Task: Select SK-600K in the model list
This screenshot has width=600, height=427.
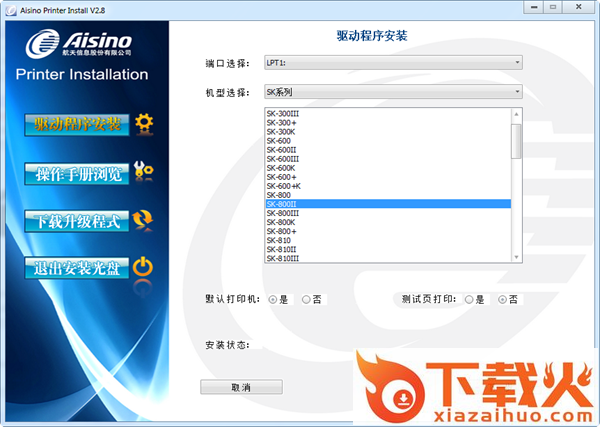Action: 386,168
